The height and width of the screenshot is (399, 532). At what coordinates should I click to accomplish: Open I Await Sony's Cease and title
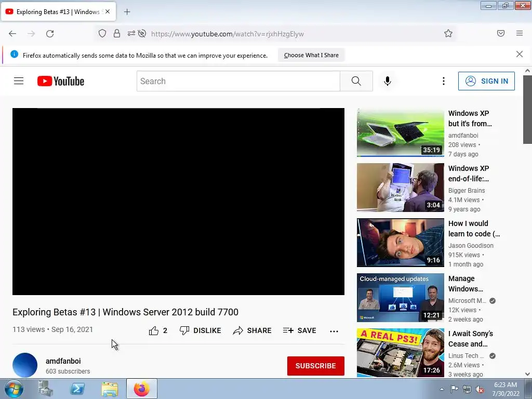click(x=471, y=339)
